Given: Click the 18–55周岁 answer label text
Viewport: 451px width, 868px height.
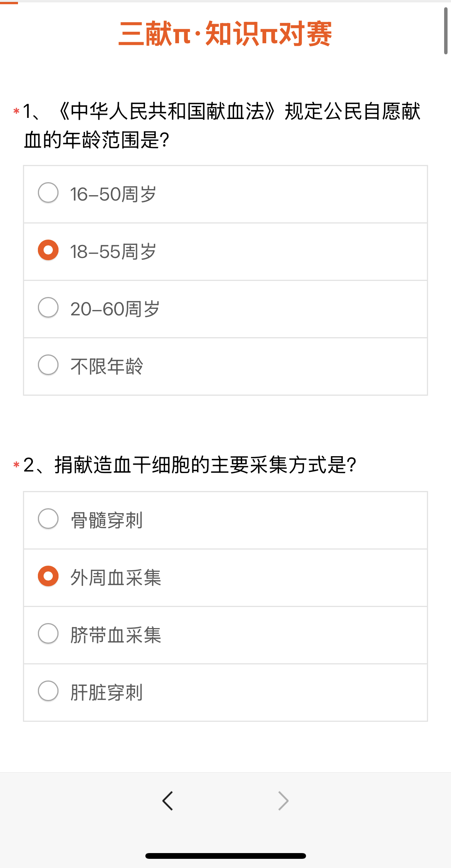Looking at the screenshot, I should [113, 252].
